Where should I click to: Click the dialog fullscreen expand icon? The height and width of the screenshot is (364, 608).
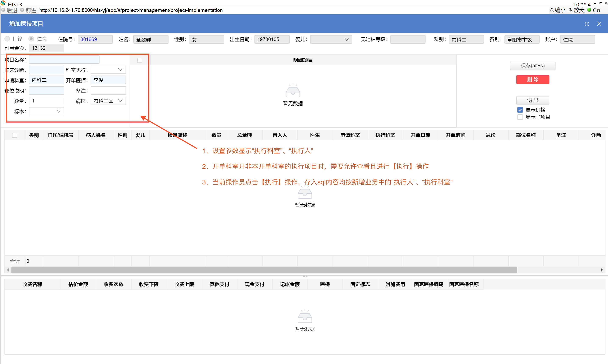pos(587,24)
